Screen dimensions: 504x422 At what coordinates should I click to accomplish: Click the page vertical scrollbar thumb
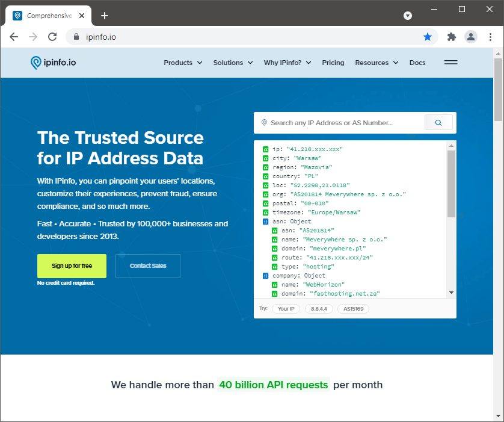click(x=498, y=90)
